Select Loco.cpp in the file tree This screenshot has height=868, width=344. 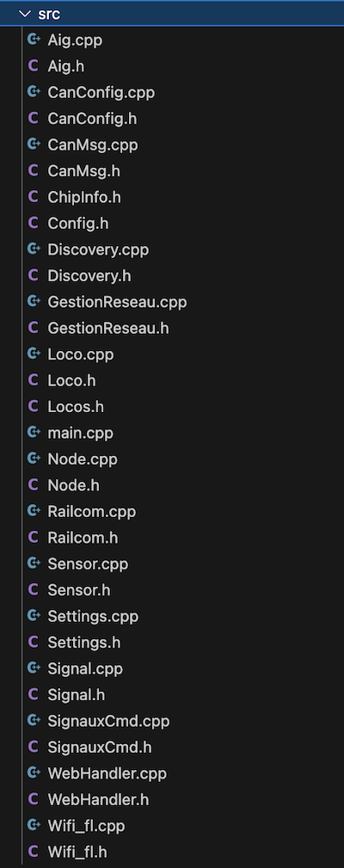pyautogui.click(x=172, y=354)
